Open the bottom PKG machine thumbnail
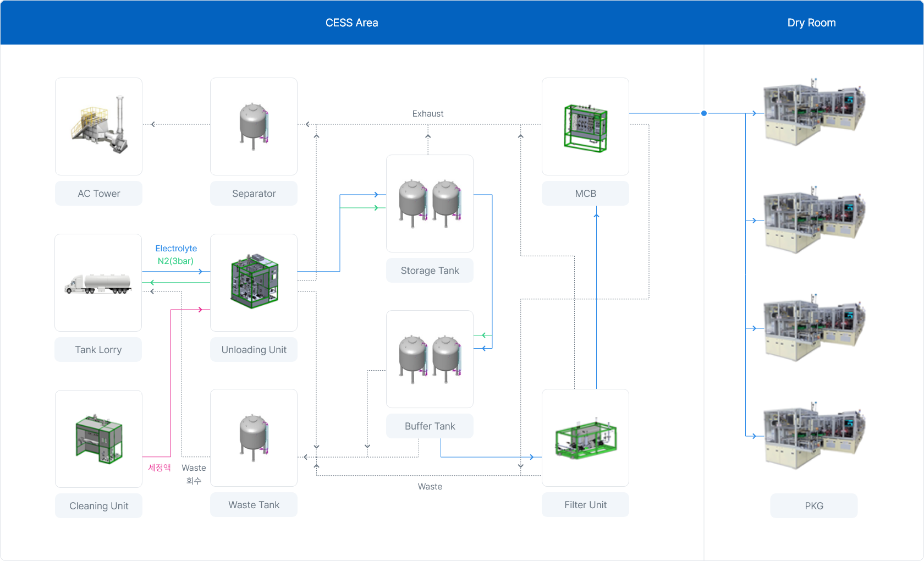Image resolution: width=924 pixels, height=561 pixels. (813, 436)
